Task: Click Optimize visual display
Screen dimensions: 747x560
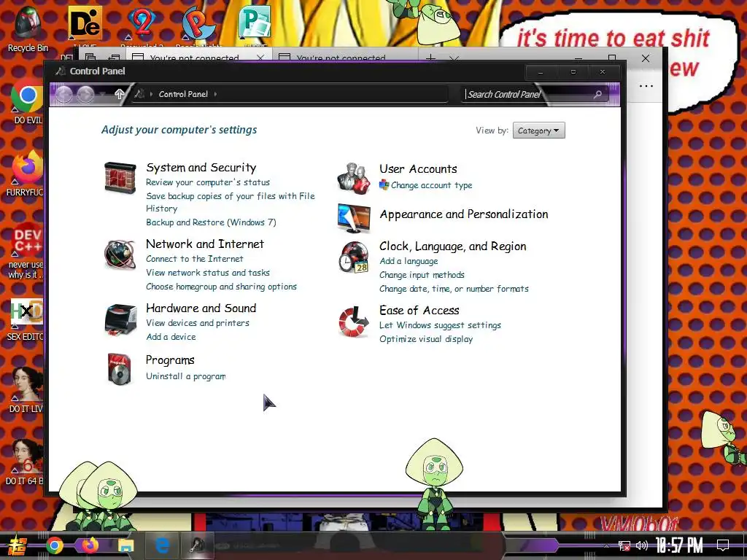Action: coord(426,339)
